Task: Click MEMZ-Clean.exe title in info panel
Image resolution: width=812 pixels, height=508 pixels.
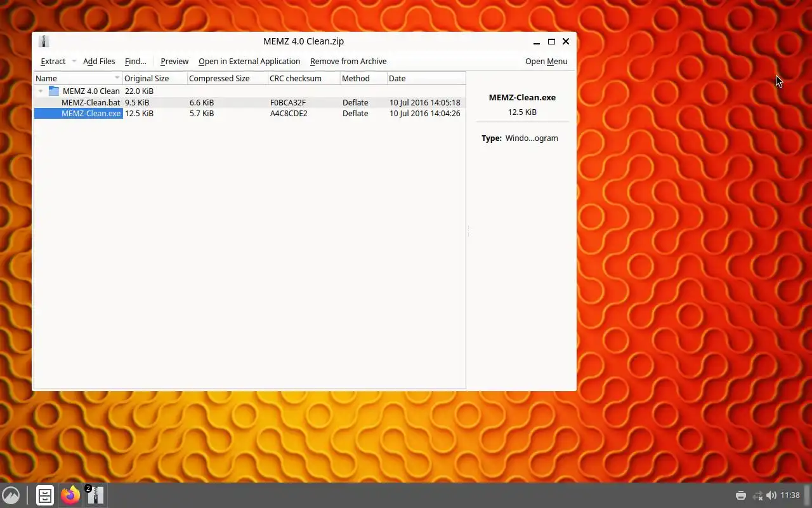Action: point(522,97)
